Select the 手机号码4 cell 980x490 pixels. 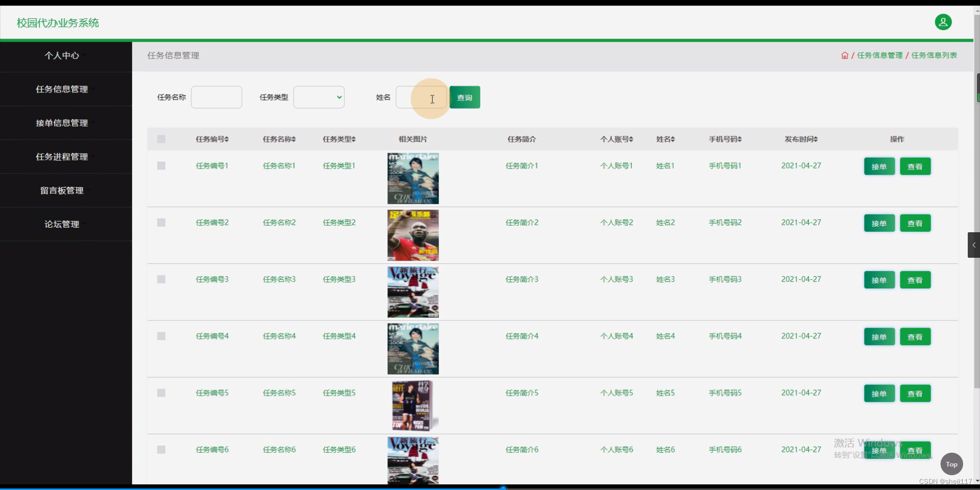[x=725, y=336]
